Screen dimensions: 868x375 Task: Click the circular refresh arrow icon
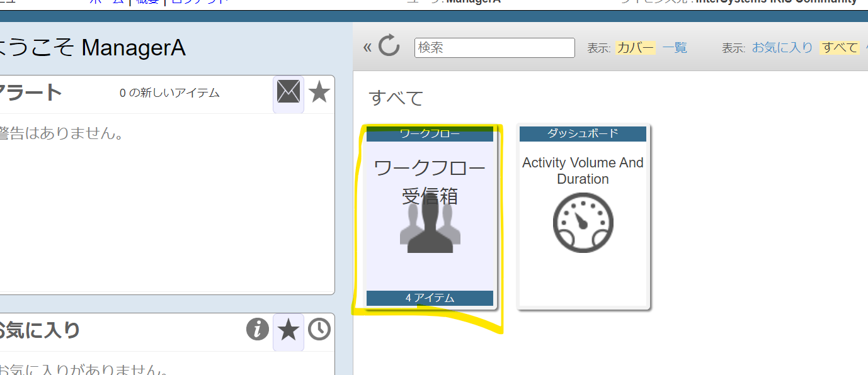point(389,47)
